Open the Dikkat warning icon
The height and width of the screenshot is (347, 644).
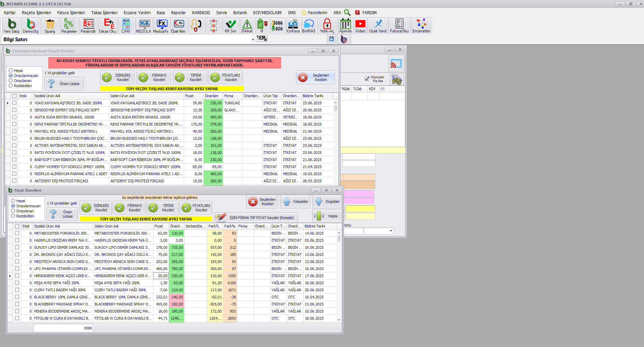click(247, 26)
